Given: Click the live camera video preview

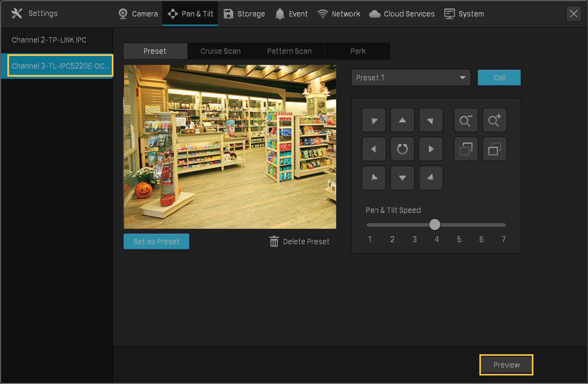Looking at the screenshot, I should [230, 147].
